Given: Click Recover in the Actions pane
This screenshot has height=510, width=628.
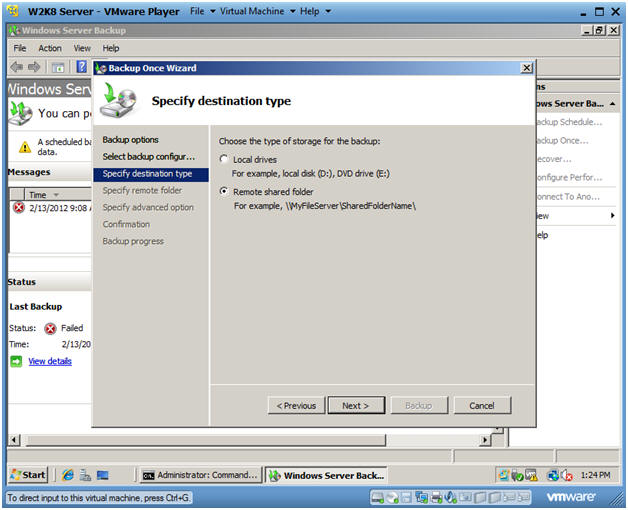Looking at the screenshot, I should click(x=554, y=159).
